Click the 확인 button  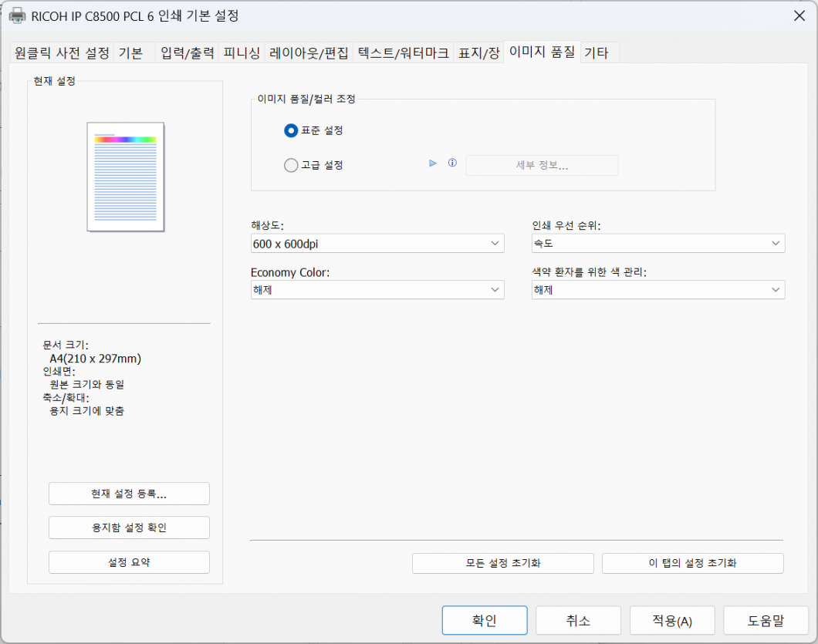484,620
